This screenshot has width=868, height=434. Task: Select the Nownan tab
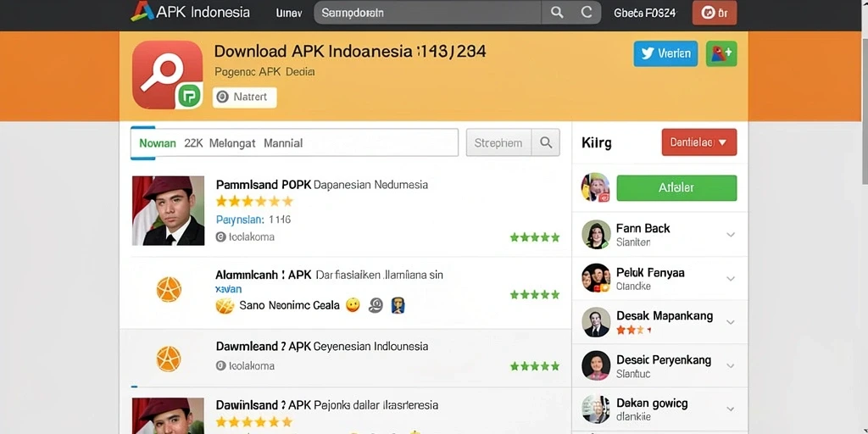tap(157, 143)
